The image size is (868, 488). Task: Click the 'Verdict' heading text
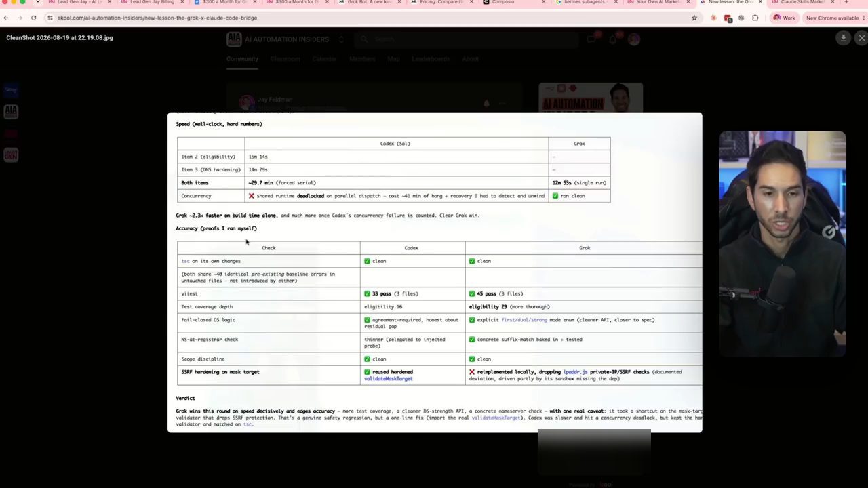click(x=185, y=399)
